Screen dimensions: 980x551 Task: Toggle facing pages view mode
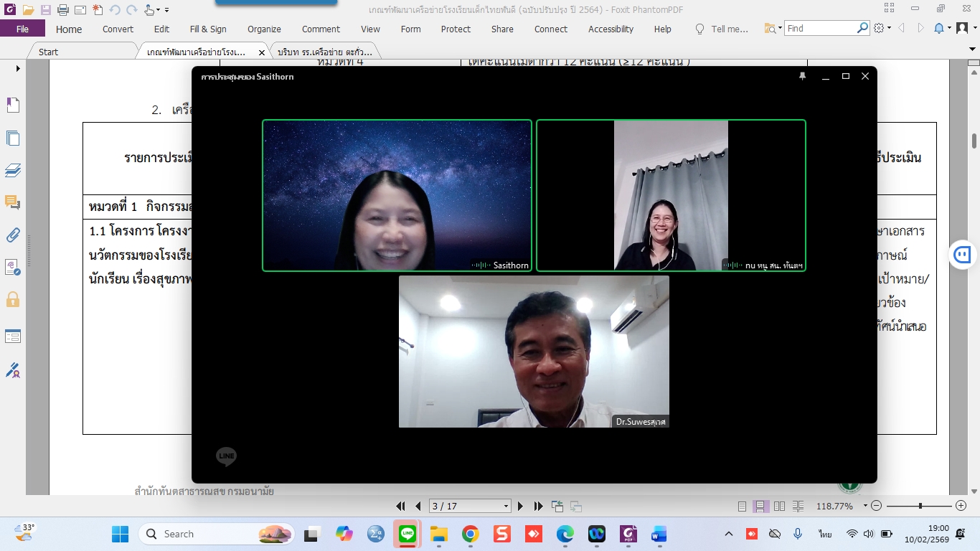pos(779,507)
